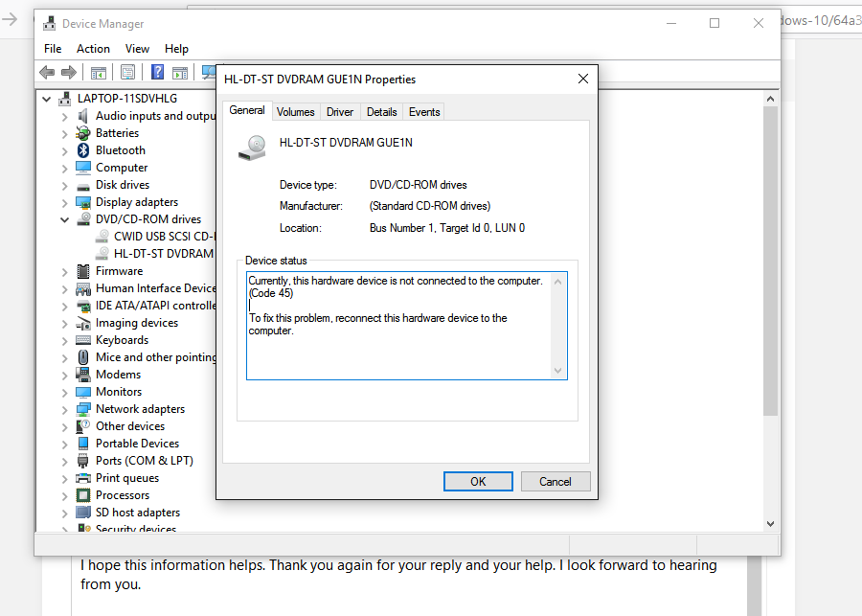Switch to the Volumes tab
Viewport: 862px width, 616px height.
click(x=295, y=112)
